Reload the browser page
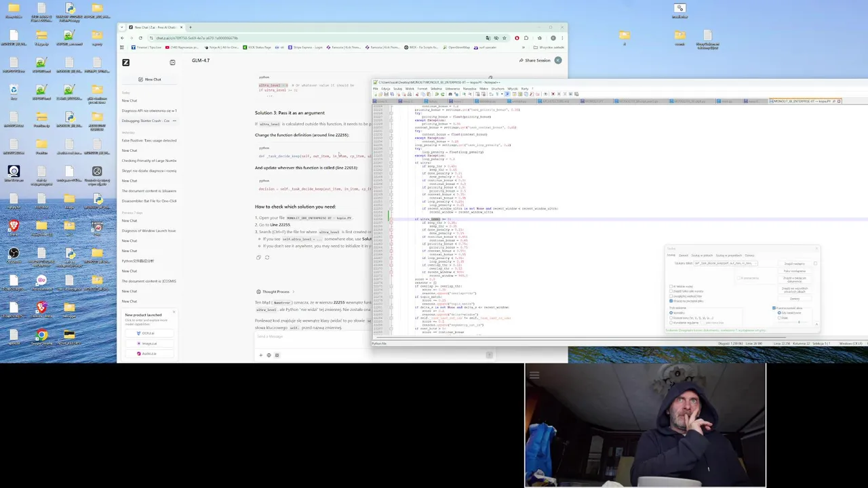This screenshot has height=488, width=868. tap(140, 38)
